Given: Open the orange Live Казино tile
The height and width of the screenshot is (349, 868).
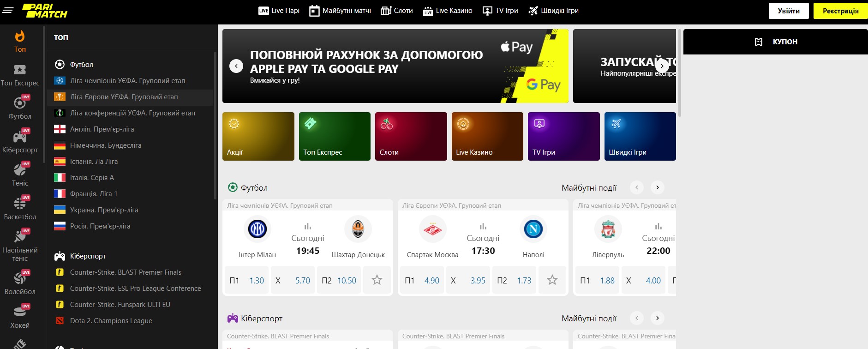Looking at the screenshot, I should coord(487,136).
